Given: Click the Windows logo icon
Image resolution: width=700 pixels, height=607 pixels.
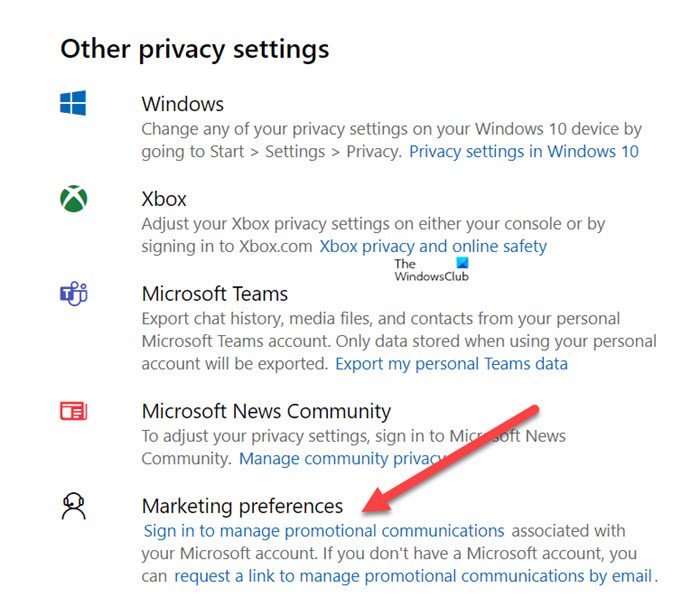Looking at the screenshot, I should click(73, 103).
